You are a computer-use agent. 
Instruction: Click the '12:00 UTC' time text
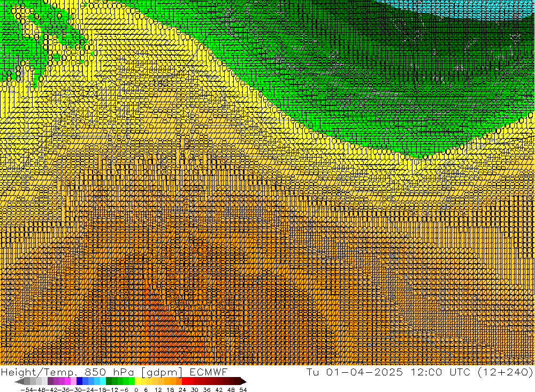(440, 372)
